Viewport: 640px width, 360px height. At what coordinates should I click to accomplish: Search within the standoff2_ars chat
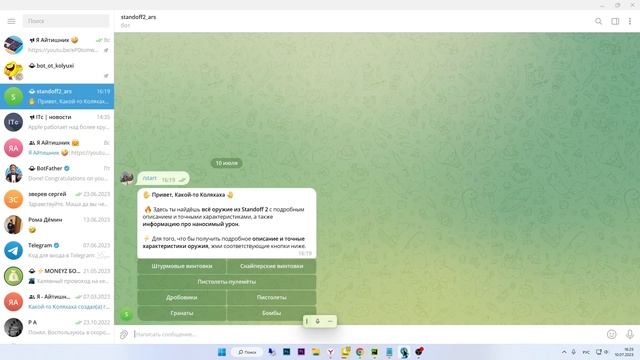[x=598, y=21]
